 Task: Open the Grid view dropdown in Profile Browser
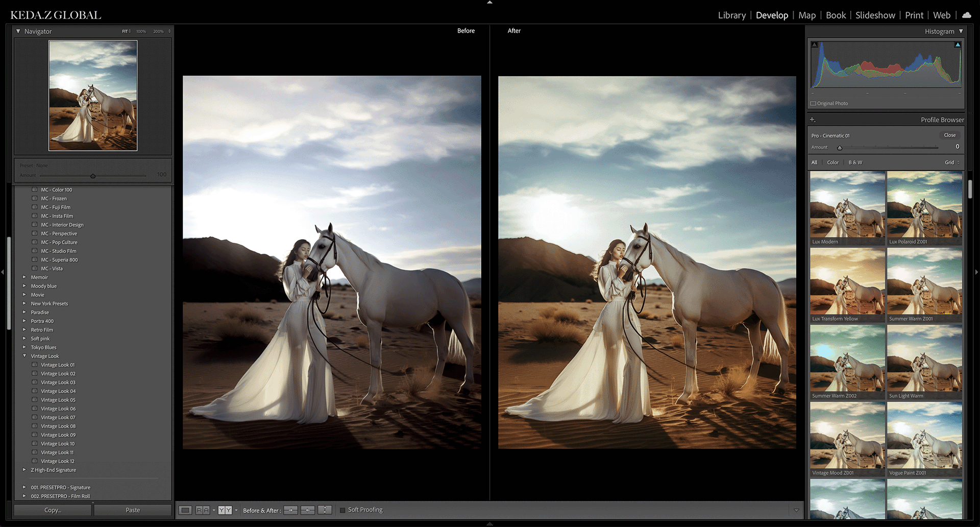(952, 162)
